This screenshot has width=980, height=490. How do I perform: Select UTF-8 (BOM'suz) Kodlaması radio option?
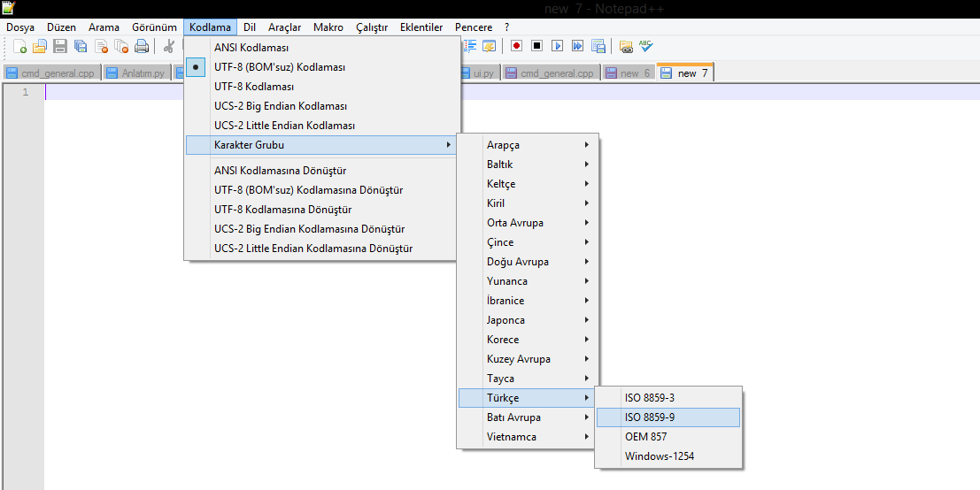[323, 67]
